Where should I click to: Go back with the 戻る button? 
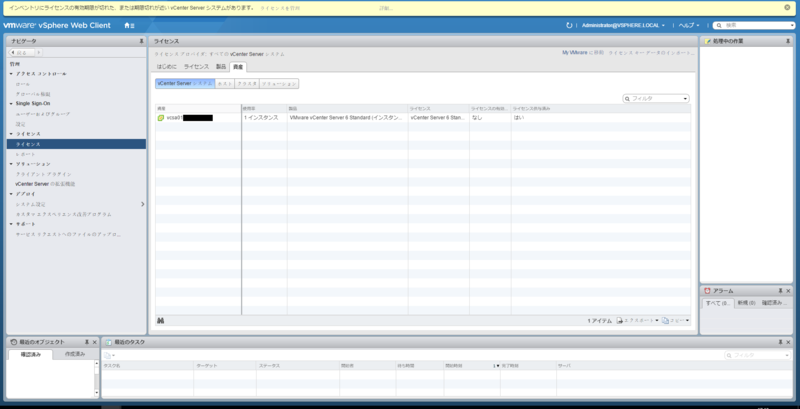coord(22,53)
